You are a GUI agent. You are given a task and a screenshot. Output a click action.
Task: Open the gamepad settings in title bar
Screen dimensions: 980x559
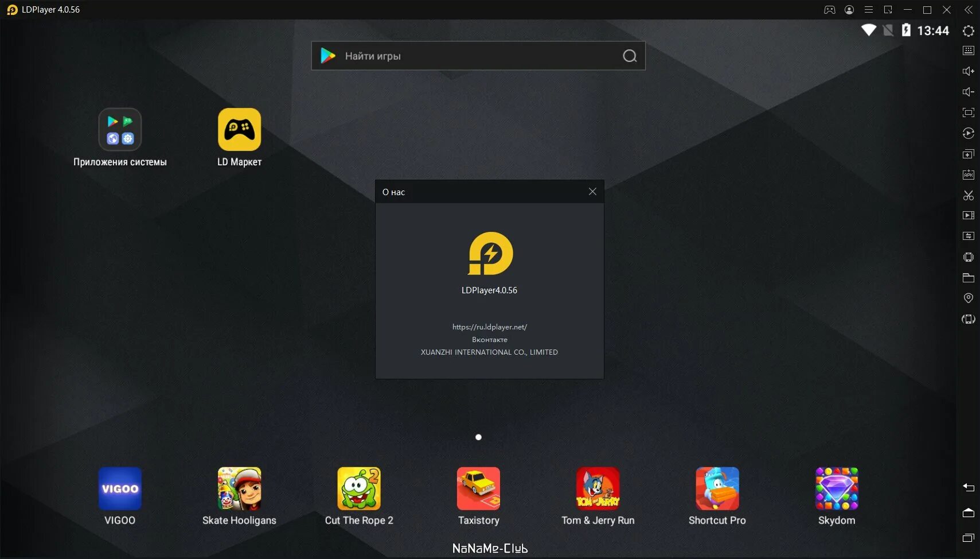(830, 10)
